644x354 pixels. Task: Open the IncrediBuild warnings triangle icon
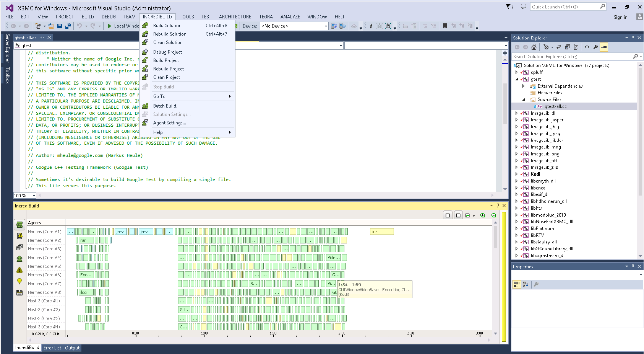point(19,270)
